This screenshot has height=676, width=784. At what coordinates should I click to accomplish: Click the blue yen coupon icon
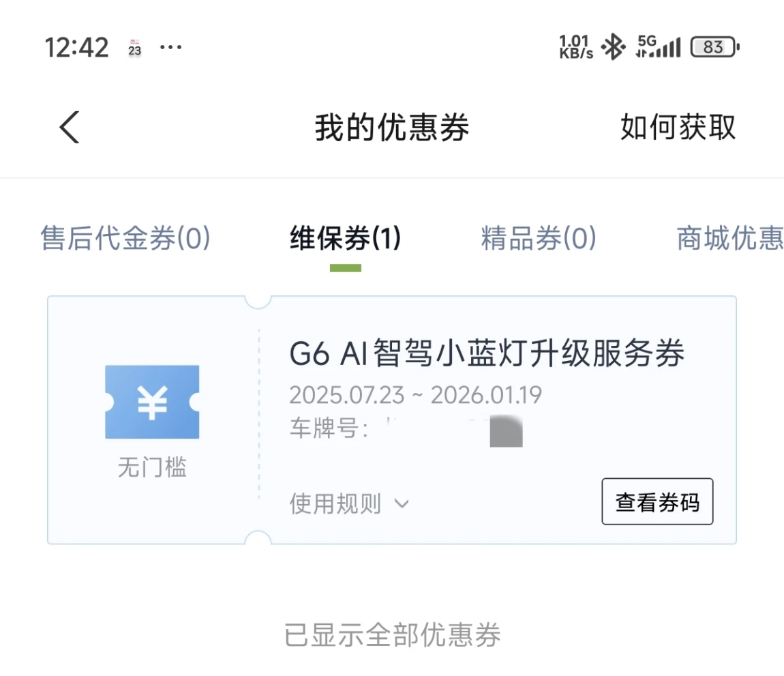pos(152,402)
